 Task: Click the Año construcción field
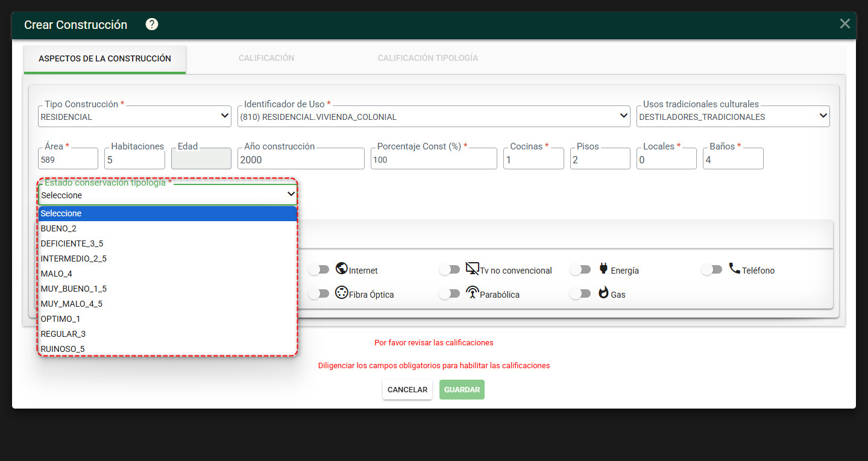pos(301,159)
